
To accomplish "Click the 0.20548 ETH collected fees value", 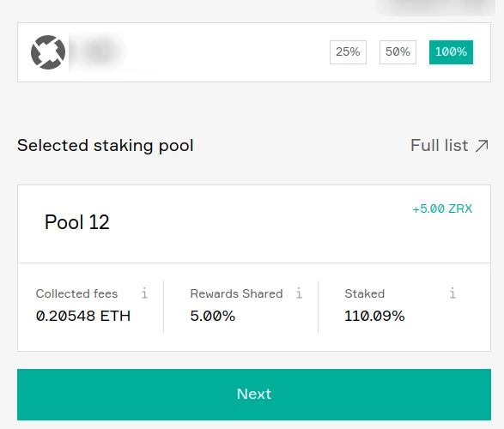I will [x=83, y=316].
